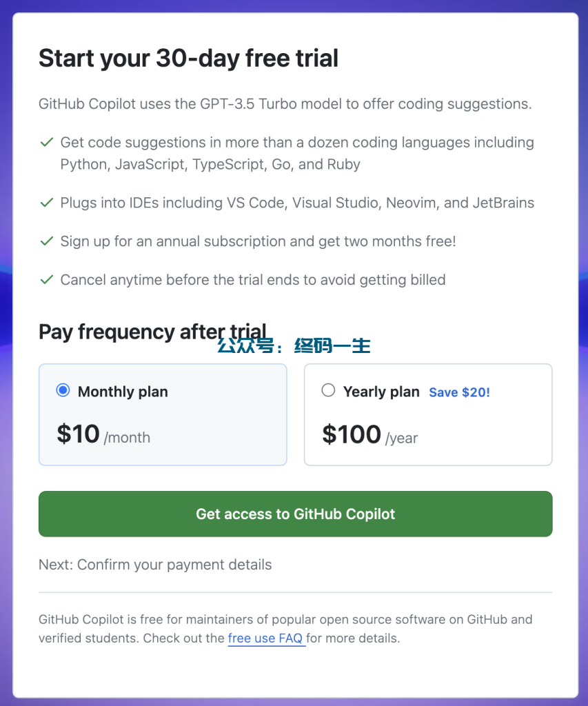Click the Save $20! badge

459,392
